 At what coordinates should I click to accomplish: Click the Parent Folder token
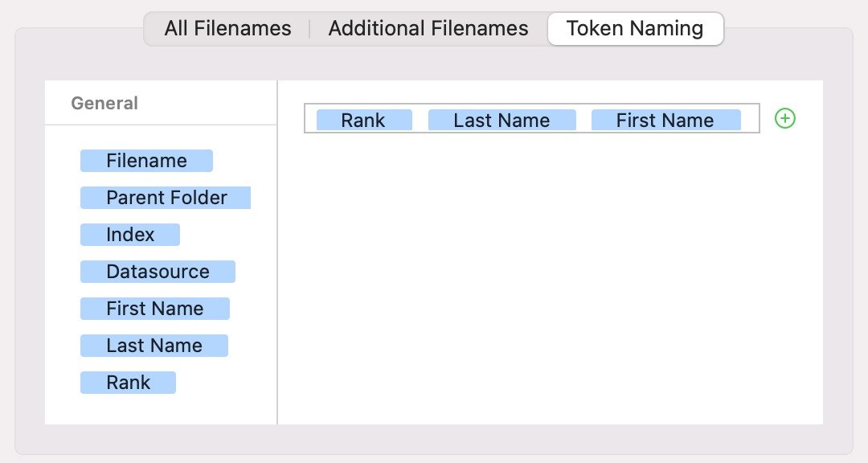tap(166, 198)
